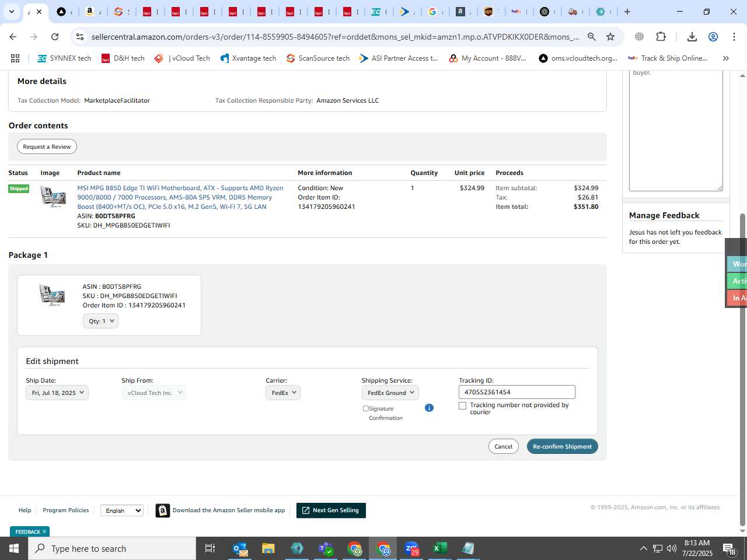The height and width of the screenshot is (560, 747).
Task: Open Outlook from the taskbar
Action: 240,548
